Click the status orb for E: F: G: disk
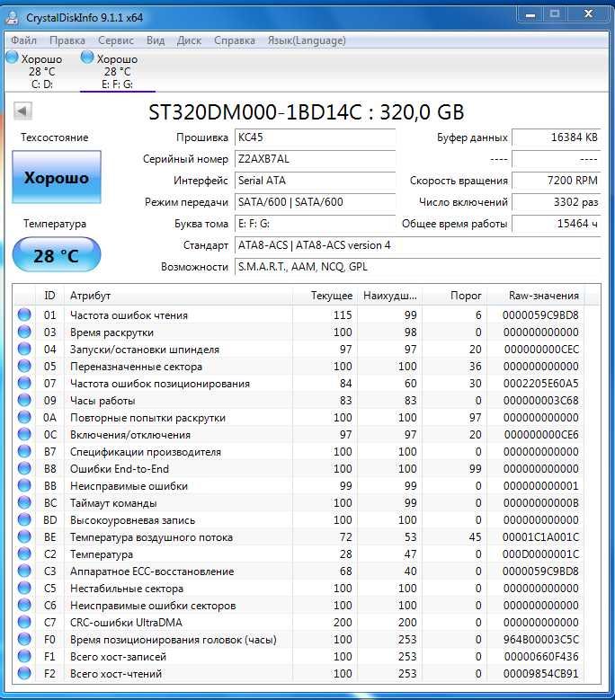The image size is (615, 700). pyautogui.click(x=87, y=58)
